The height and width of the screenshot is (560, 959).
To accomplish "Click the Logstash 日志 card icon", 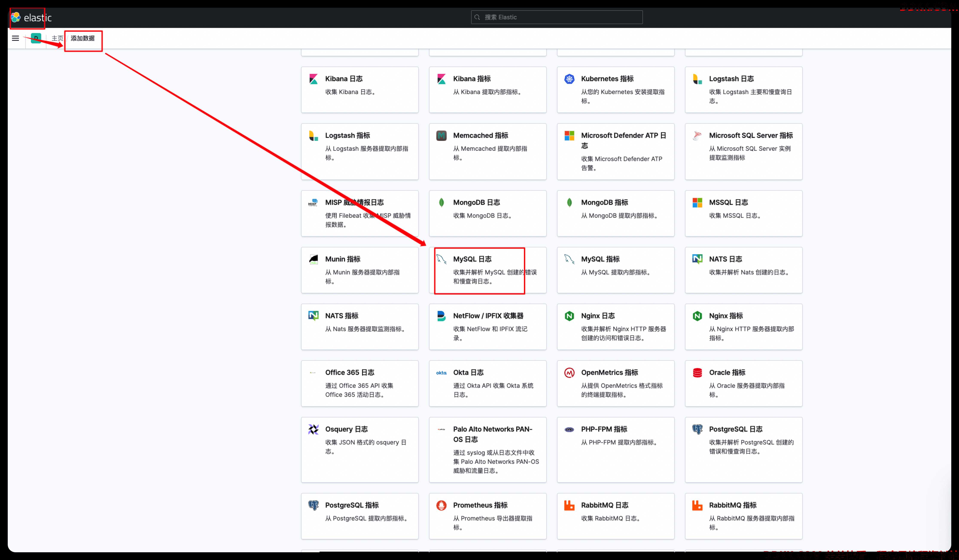I will [697, 79].
